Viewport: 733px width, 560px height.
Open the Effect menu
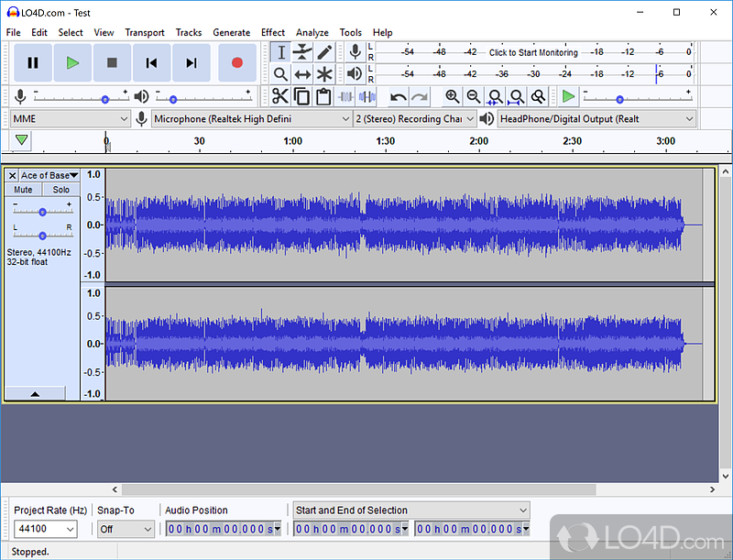pos(273,32)
